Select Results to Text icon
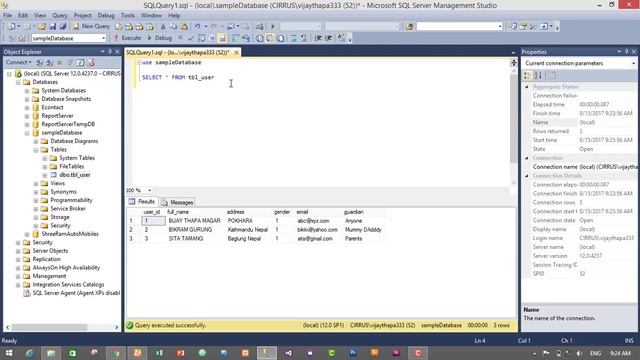Screen dimensions: 640x360 259,38
